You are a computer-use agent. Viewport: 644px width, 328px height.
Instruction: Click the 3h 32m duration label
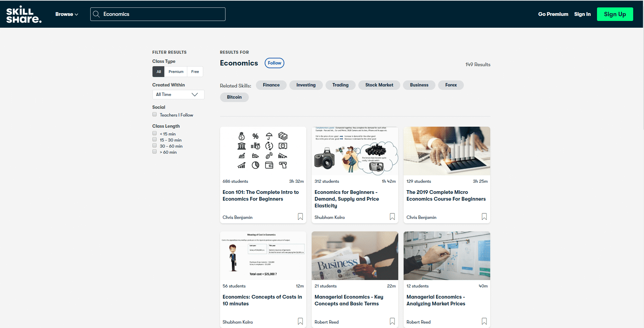296,181
